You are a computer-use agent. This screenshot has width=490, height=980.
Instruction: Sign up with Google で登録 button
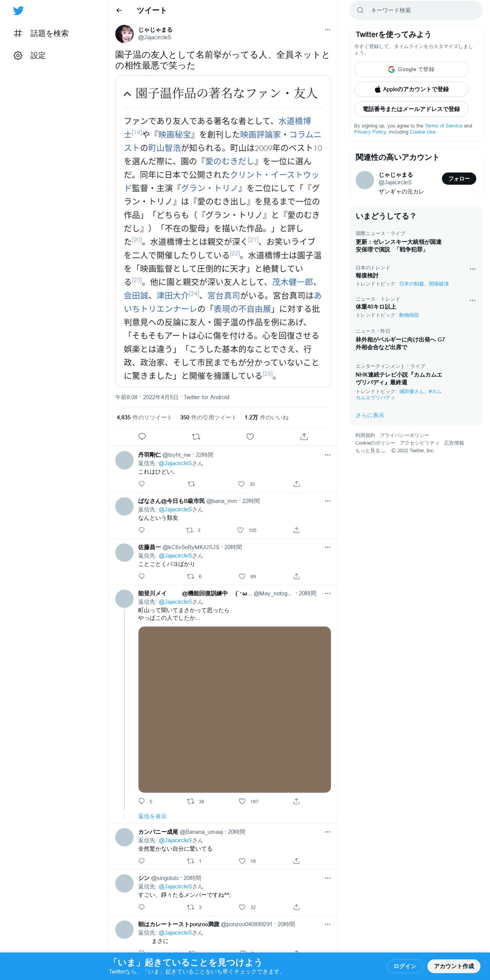point(411,69)
